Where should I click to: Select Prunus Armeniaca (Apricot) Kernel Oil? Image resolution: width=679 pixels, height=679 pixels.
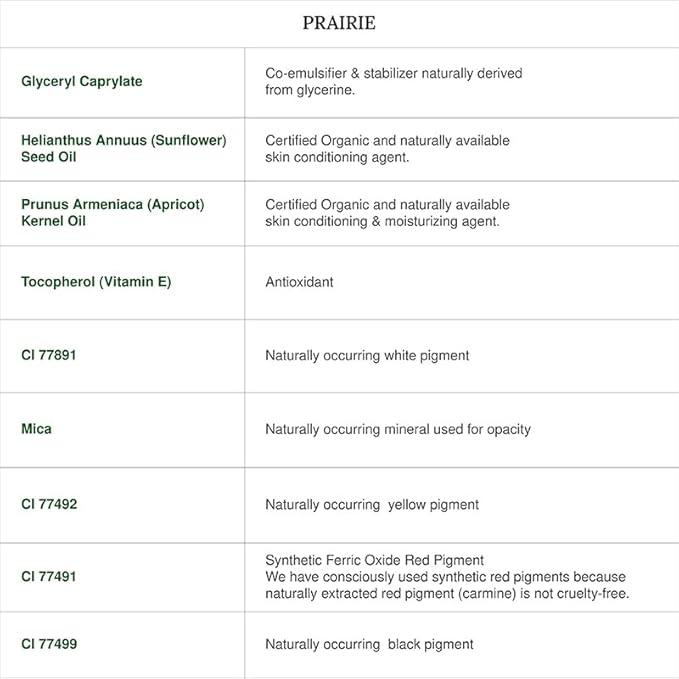click(112, 212)
